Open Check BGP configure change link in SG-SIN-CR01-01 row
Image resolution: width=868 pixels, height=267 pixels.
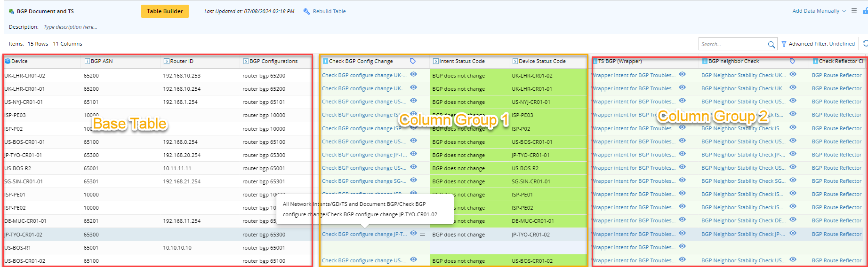(364, 181)
